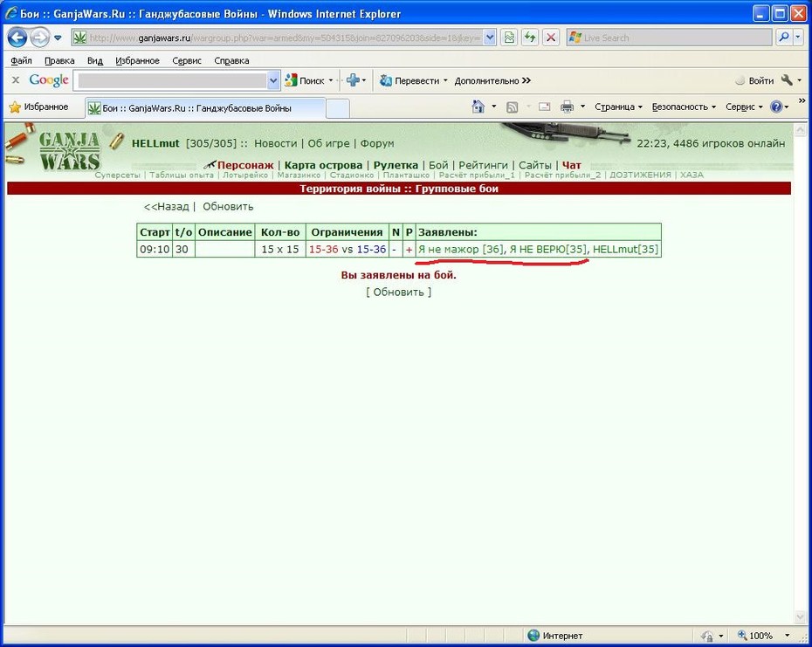Open the Справка menu

point(231,60)
